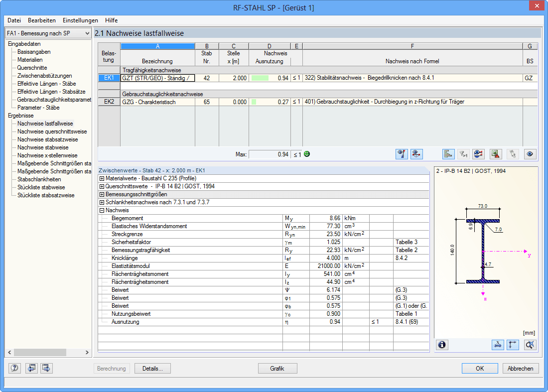The width and height of the screenshot is (548, 392).
Task: Click the green 0.94 utilization bar cell
Action: 270,78
